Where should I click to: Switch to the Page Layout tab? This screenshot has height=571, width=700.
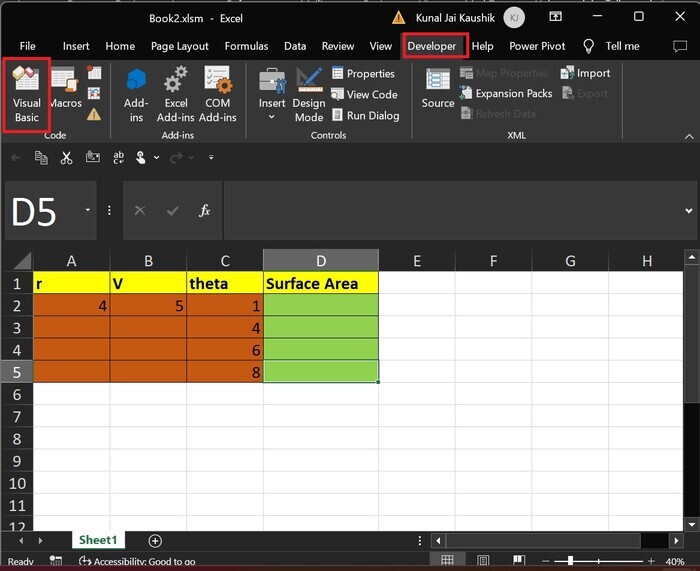click(180, 46)
